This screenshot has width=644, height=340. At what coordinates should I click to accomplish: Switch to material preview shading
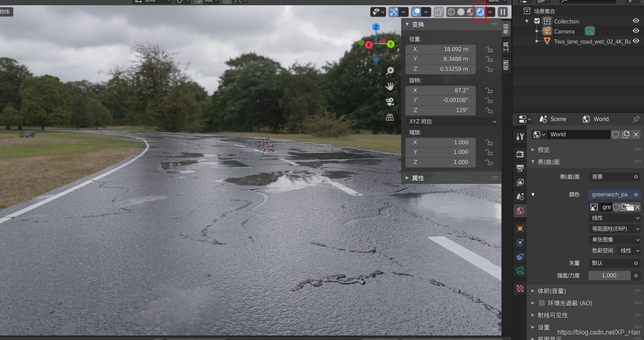point(470,12)
